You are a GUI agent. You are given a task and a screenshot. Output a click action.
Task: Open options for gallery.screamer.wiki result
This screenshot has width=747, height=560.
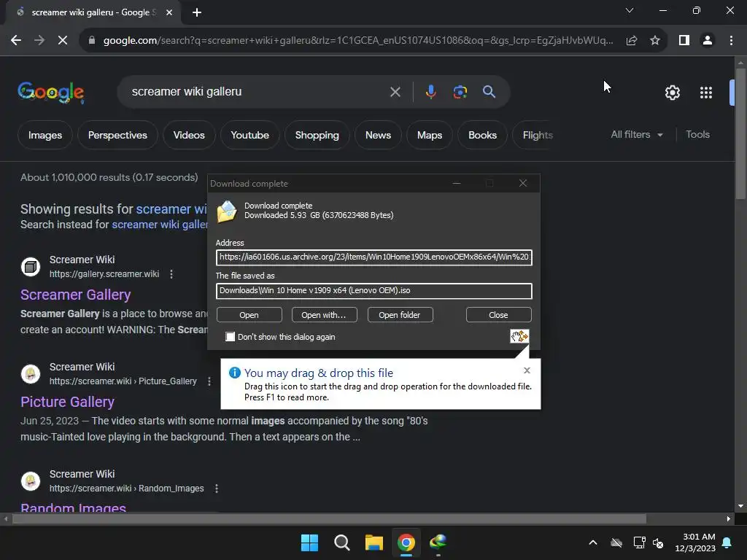pyautogui.click(x=171, y=274)
